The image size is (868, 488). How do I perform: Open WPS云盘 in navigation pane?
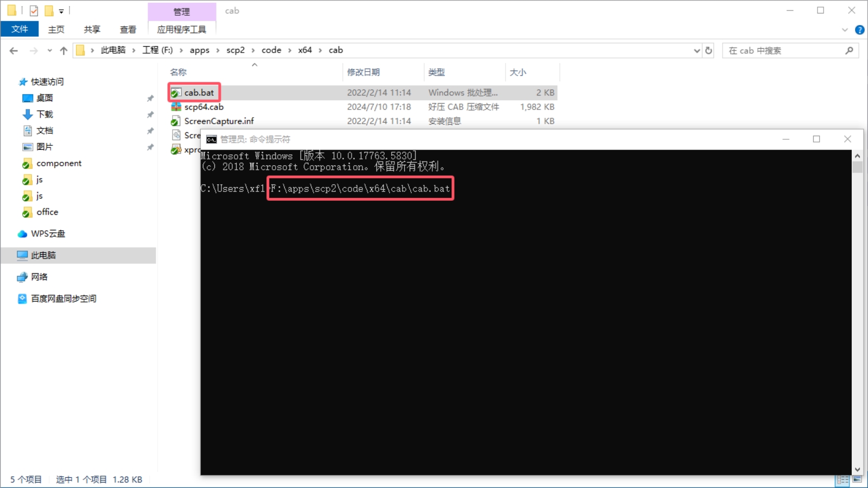click(48, 234)
